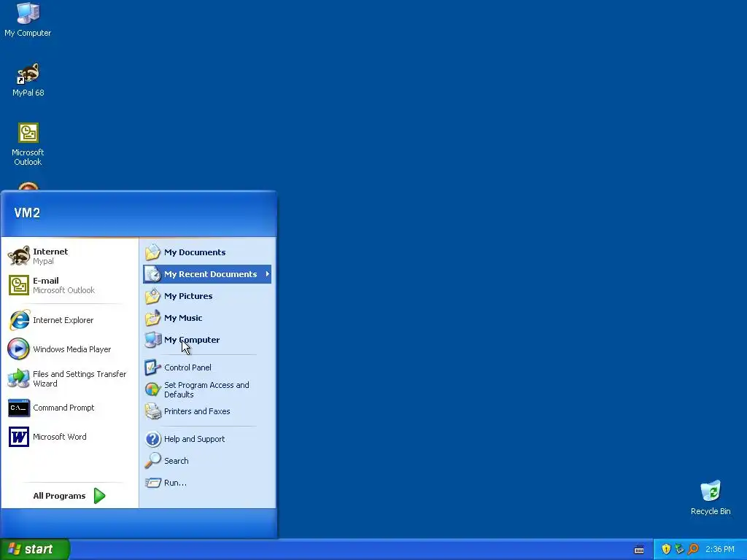This screenshot has height=560, width=747.
Task: Click All Programs text
Action: click(59, 496)
